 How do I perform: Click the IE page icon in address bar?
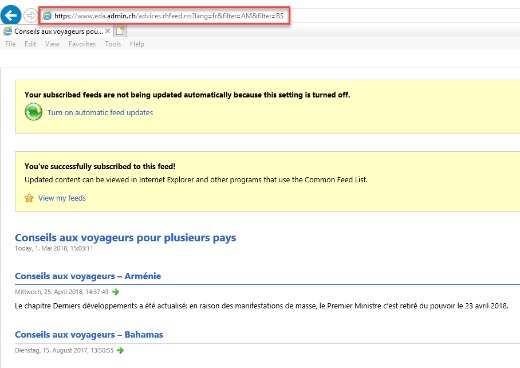click(x=47, y=15)
